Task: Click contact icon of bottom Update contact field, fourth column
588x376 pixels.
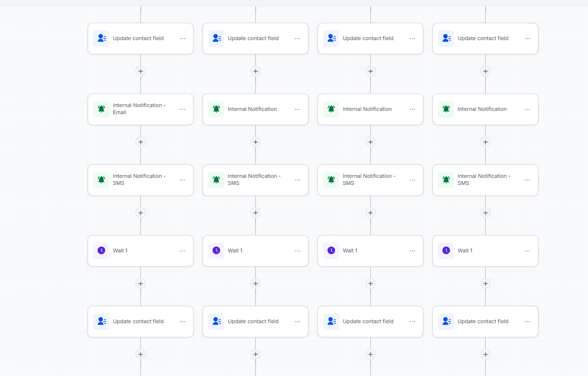Action: pyautogui.click(x=447, y=321)
